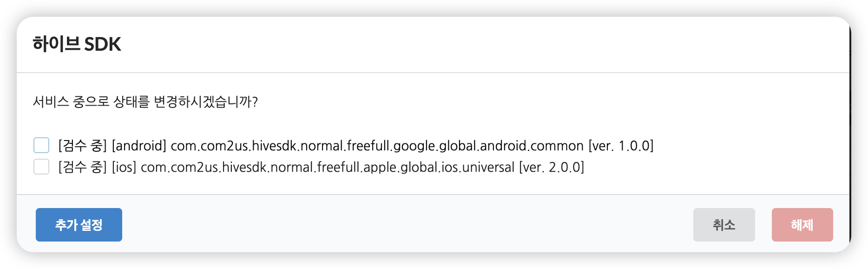868x269 pixels.
Task: Tick the ios package checkbox
Action: pyautogui.click(x=41, y=167)
